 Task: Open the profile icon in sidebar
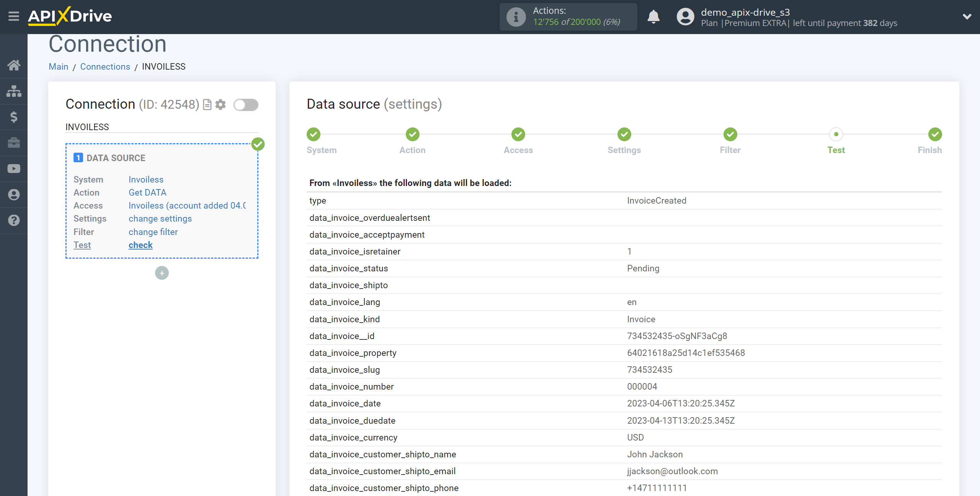click(x=14, y=194)
